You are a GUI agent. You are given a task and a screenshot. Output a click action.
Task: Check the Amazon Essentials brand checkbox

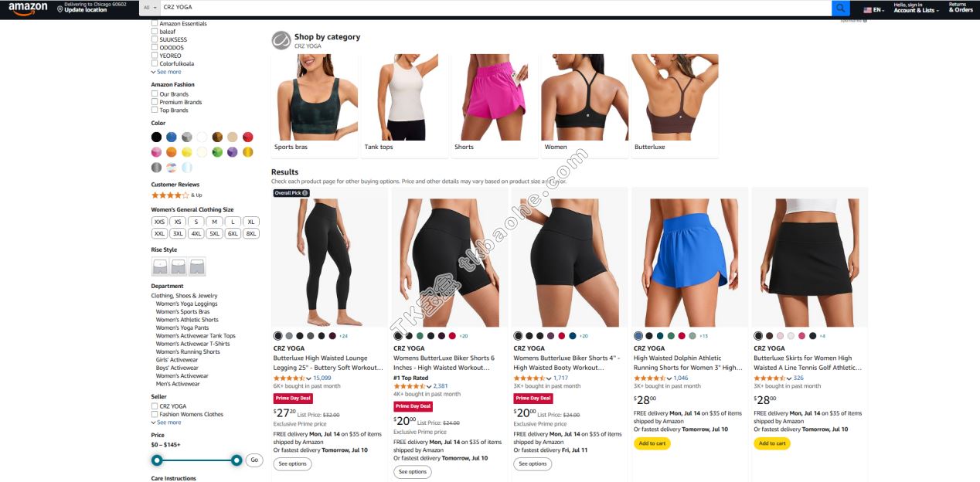(155, 24)
